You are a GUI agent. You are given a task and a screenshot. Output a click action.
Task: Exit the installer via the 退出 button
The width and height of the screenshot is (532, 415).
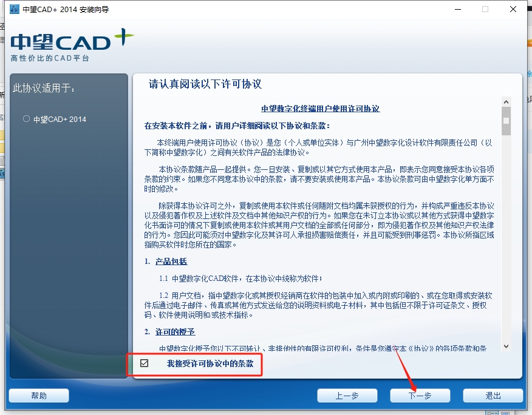(x=493, y=396)
